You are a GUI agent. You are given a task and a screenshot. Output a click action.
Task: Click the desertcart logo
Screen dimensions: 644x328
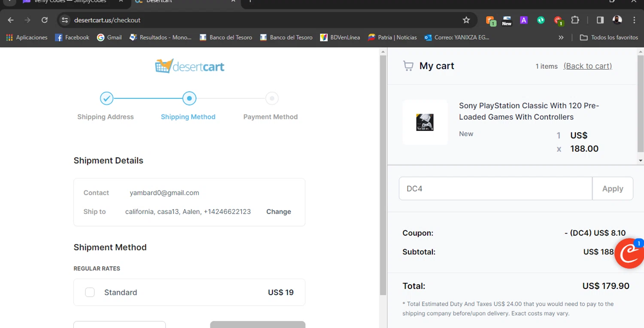tap(189, 66)
